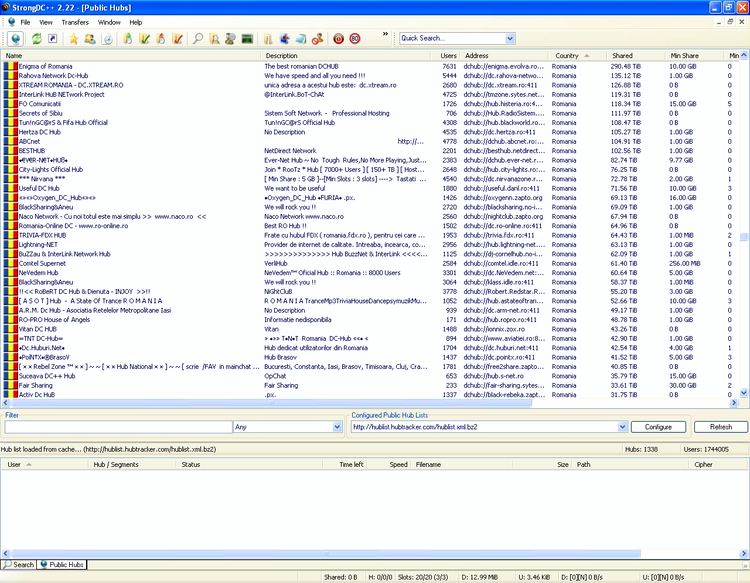The image size is (750, 583).
Task: Open ADL Search toolbar icon
Action: 214,39
